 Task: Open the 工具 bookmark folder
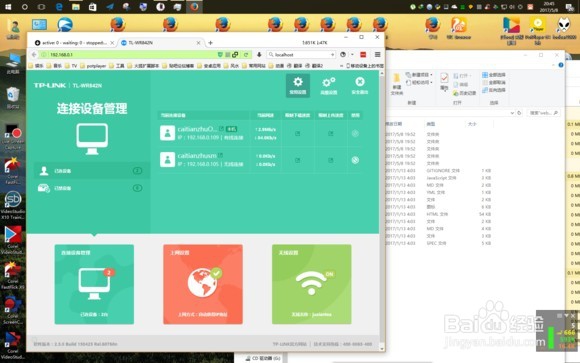click(x=117, y=65)
